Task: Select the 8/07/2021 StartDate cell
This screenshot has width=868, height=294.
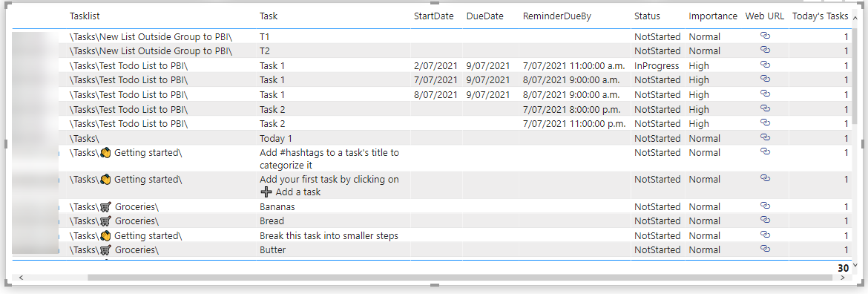Action: pos(435,94)
